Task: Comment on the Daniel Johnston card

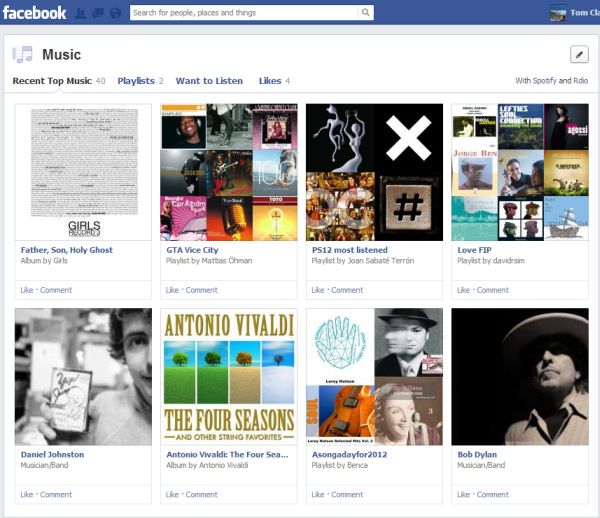Action: tap(56, 495)
